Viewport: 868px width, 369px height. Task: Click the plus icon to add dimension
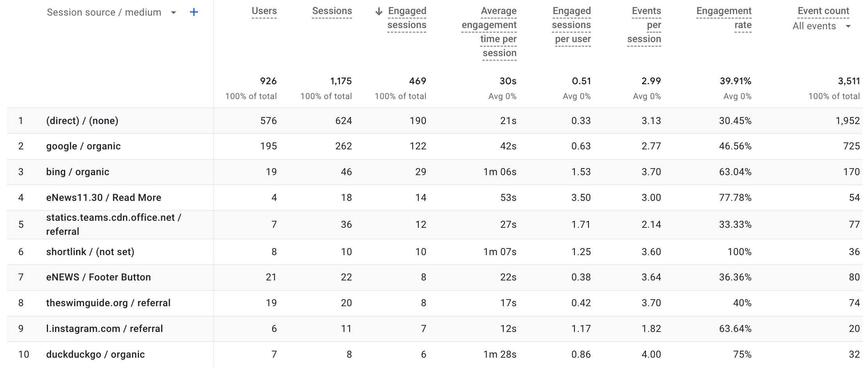(194, 12)
